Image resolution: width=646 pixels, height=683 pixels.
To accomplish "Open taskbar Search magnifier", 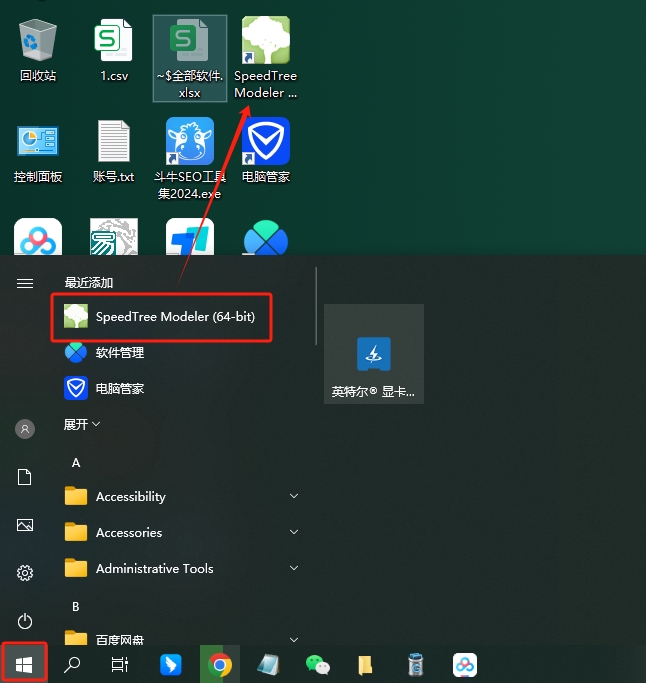I will pos(72,665).
